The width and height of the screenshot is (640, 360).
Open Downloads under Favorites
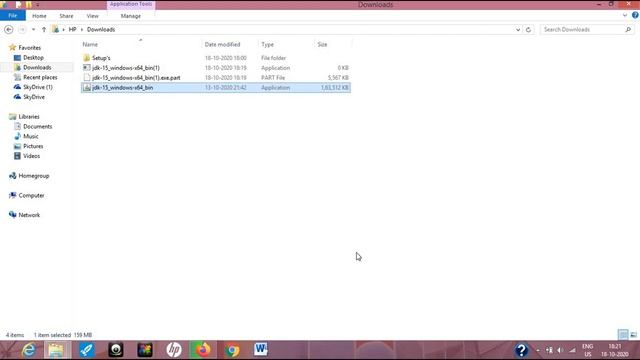(x=37, y=67)
